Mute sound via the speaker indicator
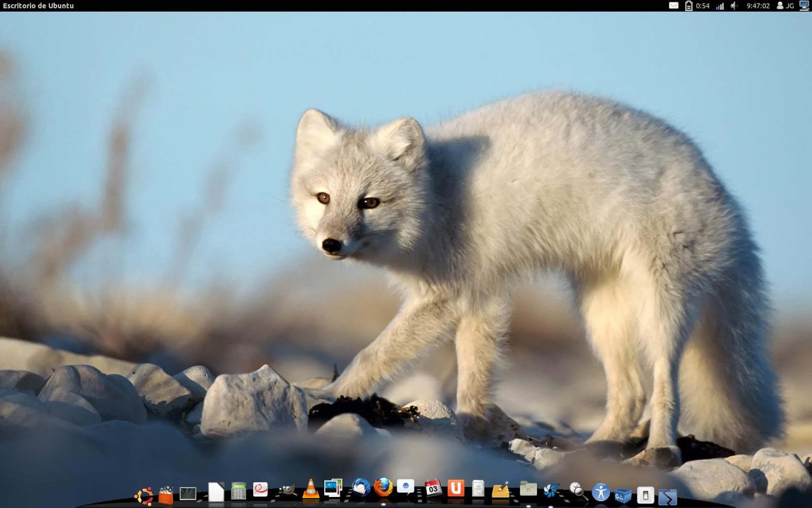The height and width of the screenshot is (508, 812). pyautogui.click(x=732, y=6)
